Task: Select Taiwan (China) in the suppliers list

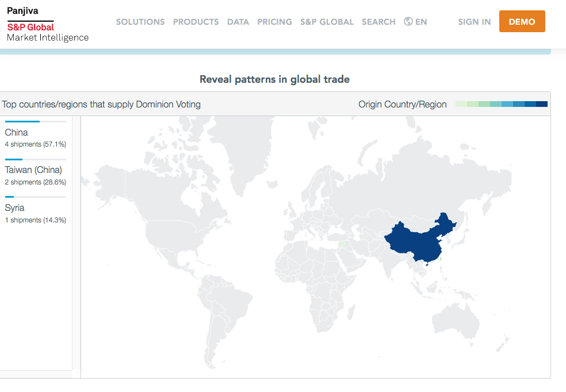Action: [33, 170]
